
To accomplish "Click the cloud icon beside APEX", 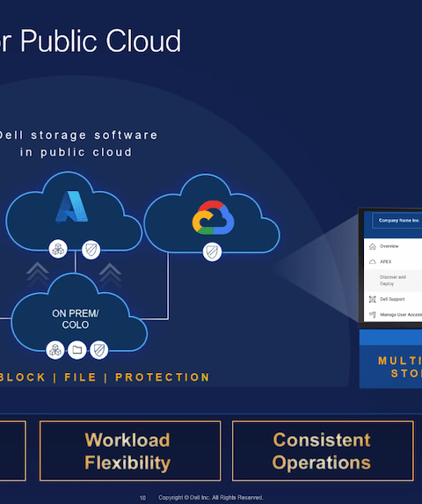I will [x=373, y=262].
